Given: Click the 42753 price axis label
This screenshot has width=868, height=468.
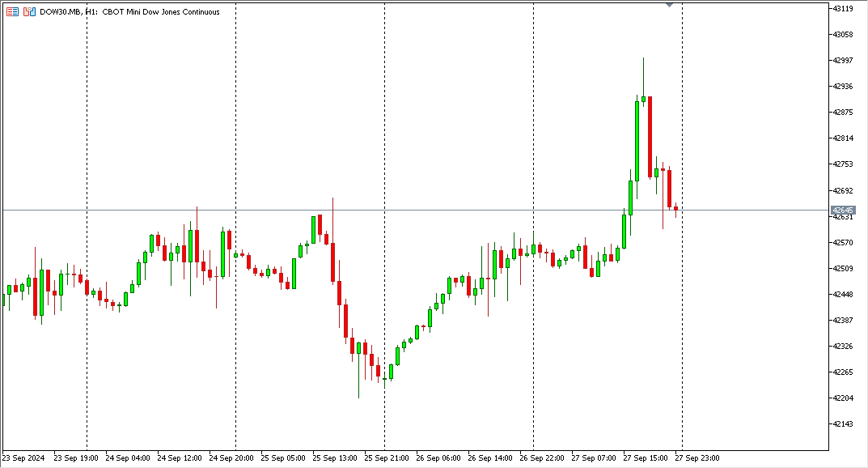Looking at the screenshot, I should pos(843,164).
